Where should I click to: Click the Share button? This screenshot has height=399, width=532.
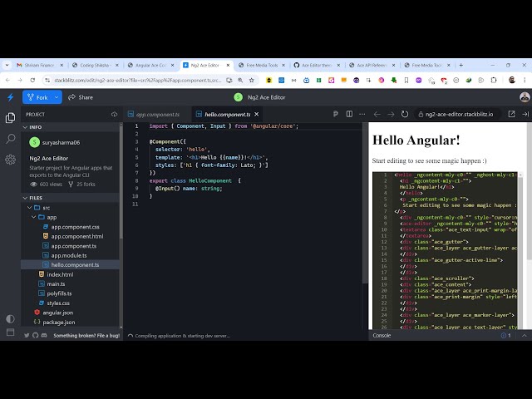[81, 97]
